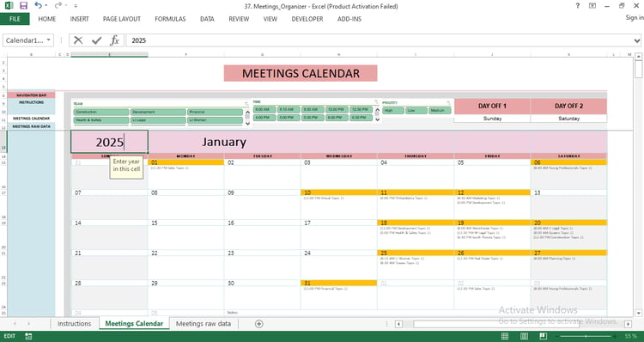Screen dimensions: 644x342
Task: Open the HOME ribbon tab
Action: pos(47,19)
